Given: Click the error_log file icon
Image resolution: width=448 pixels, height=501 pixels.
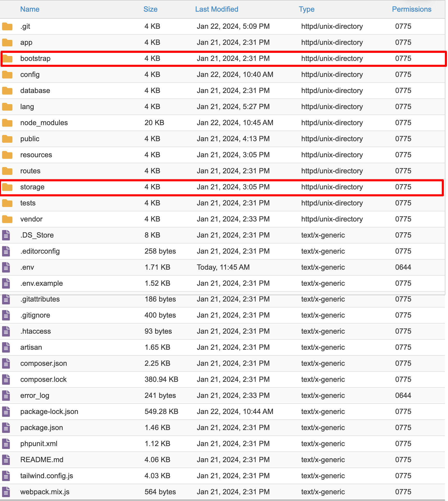Looking at the screenshot, I should click(x=6, y=396).
